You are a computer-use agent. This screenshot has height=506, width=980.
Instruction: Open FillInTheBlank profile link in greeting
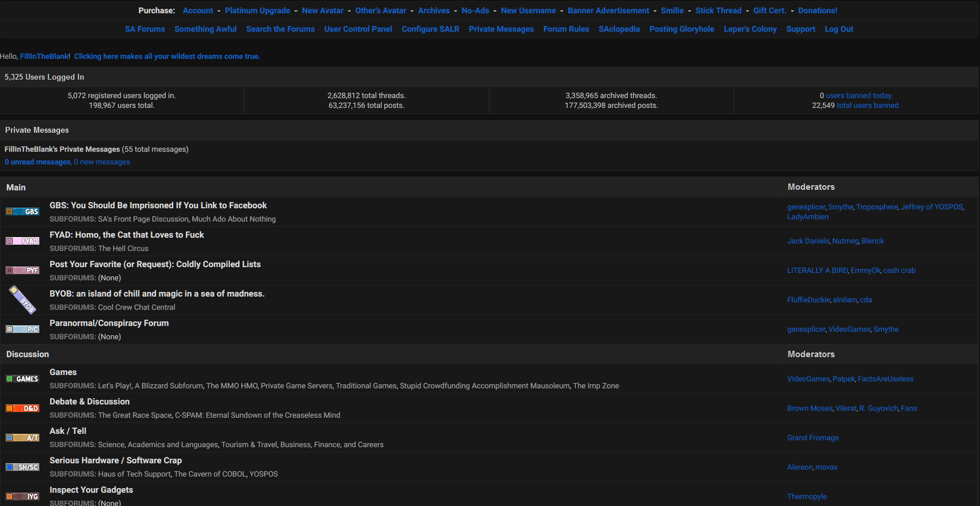click(x=44, y=56)
